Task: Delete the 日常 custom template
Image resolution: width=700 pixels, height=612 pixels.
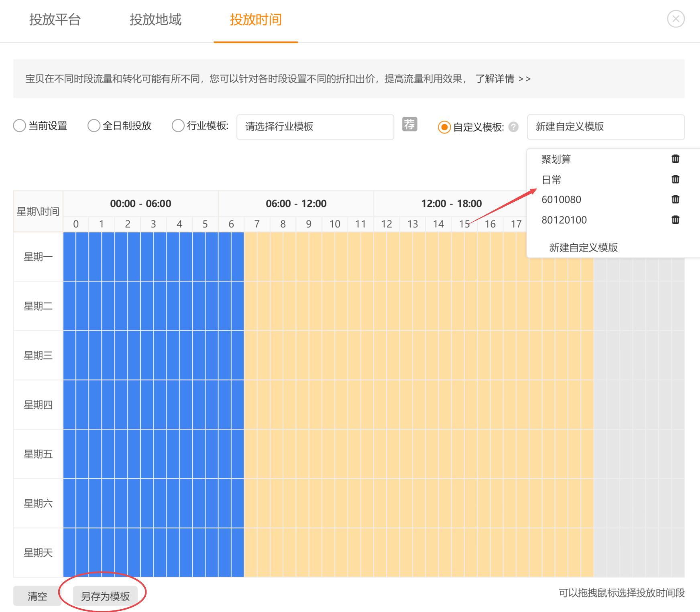Action: tap(675, 179)
